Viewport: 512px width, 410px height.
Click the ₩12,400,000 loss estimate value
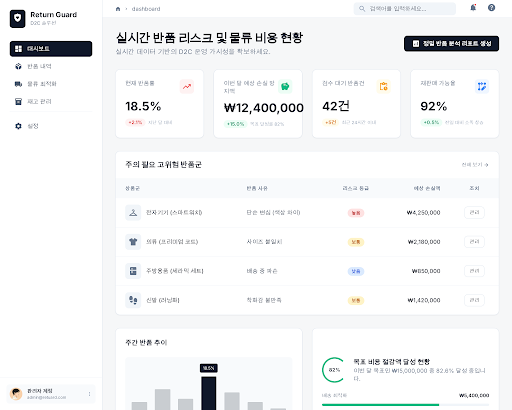[264, 108]
